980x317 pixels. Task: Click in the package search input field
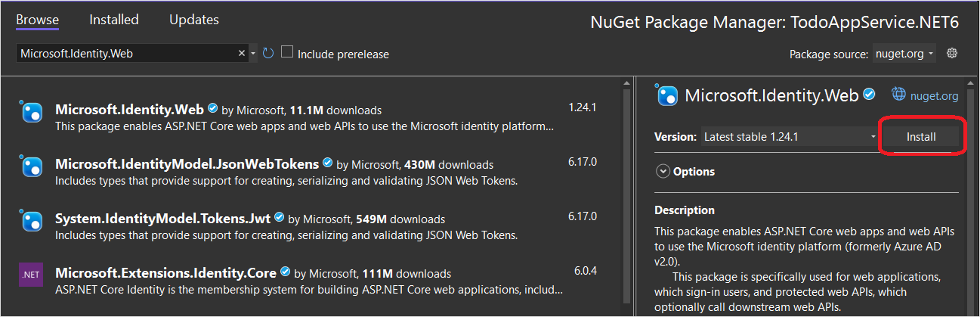(126, 54)
